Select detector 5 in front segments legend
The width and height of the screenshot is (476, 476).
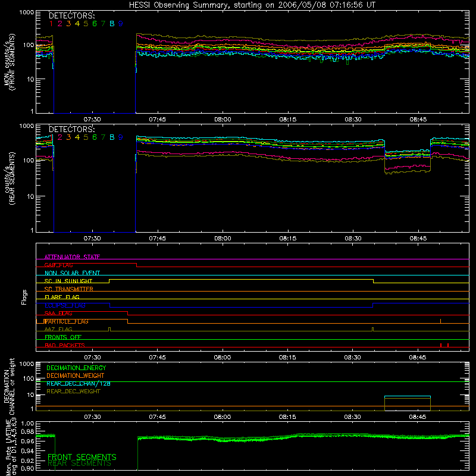86,24
